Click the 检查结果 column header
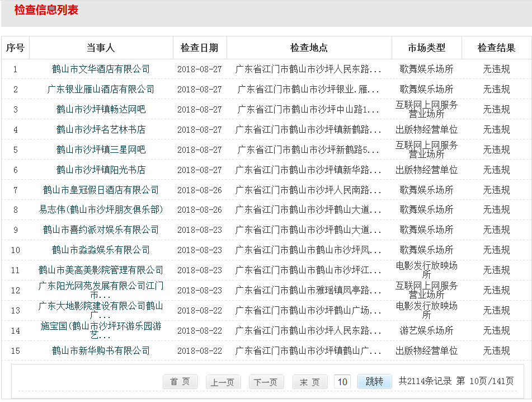Viewport: 532px width, 402px height. click(x=496, y=48)
